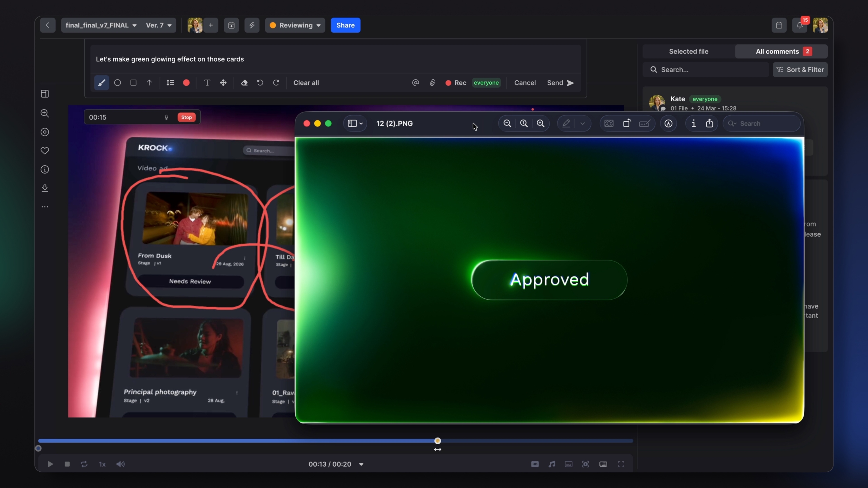868x488 pixels.
Task: Open the Ver. 7 version dropdown
Action: coord(159,25)
